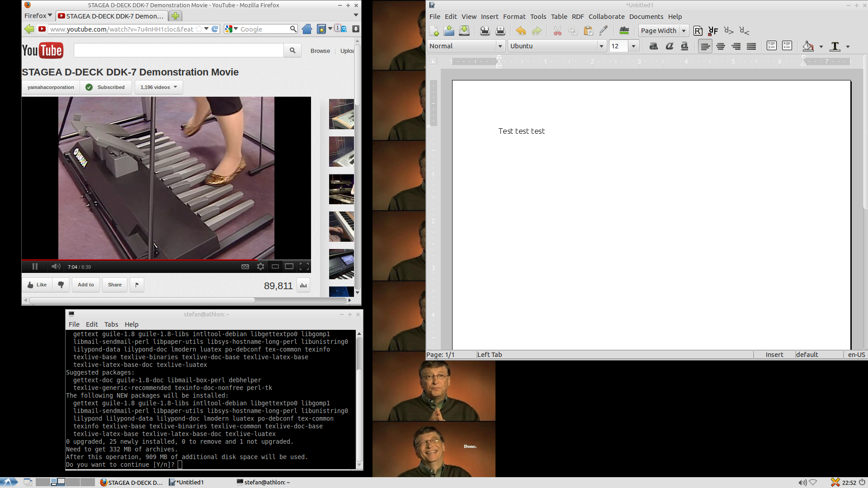Click the Redo arrow in AbiWord
This screenshot has width=868, height=488.
pos(537,31)
